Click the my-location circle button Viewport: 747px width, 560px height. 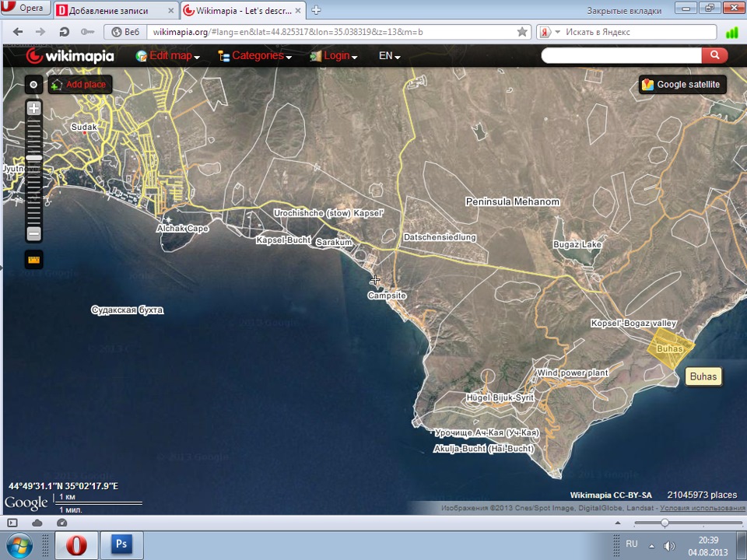tap(33, 85)
